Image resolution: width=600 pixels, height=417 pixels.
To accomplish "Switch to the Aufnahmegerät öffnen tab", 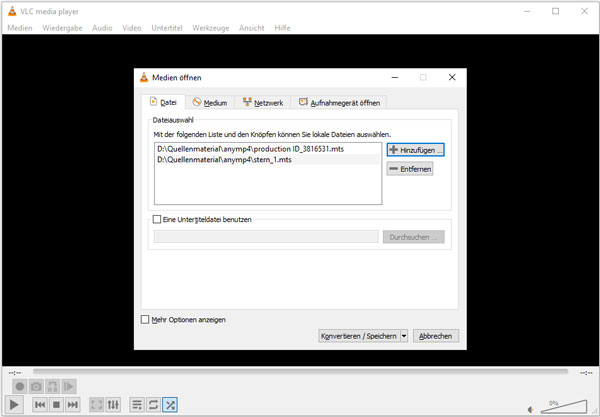I will point(339,103).
